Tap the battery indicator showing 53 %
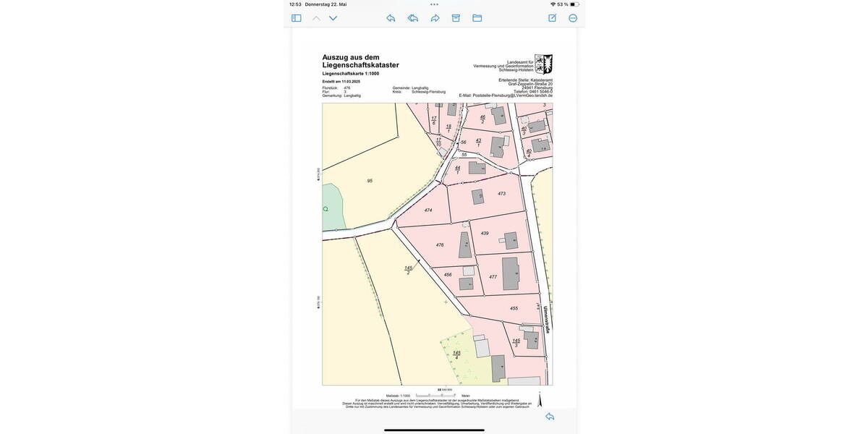Screen dimensions: 868x434 point(566,4)
